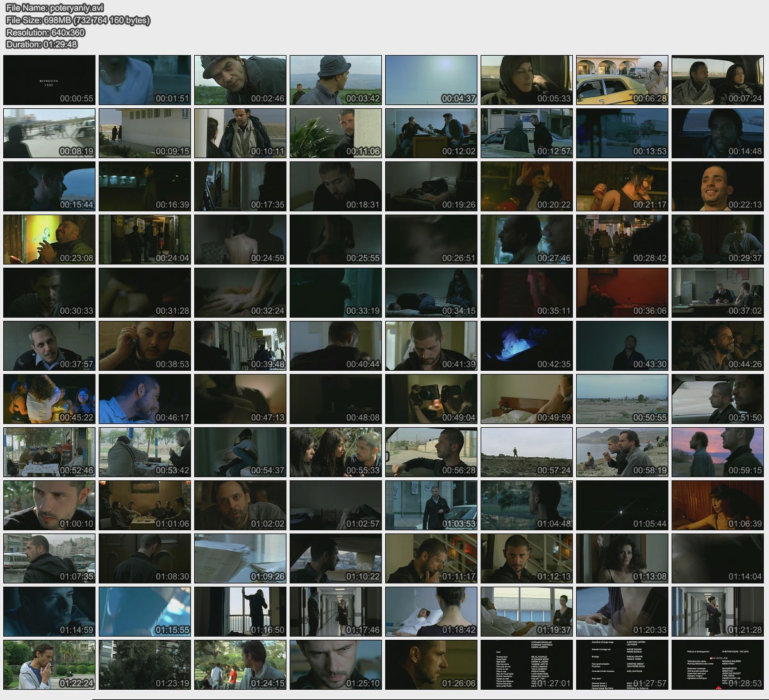Image resolution: width=769 pixels, height=700 pixels.
Task: Select the smiling man frame at 00:22:13
Action: (x=718, y=186)
